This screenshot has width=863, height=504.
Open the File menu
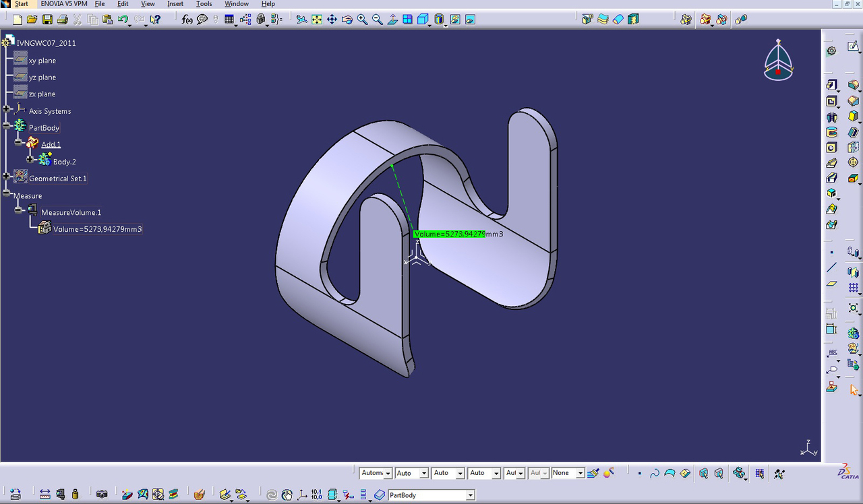click(x=100, y=4)
